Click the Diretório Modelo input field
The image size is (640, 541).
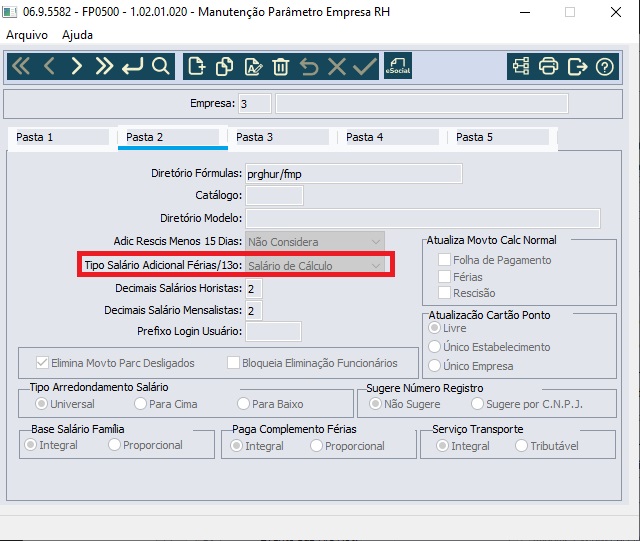422,218
